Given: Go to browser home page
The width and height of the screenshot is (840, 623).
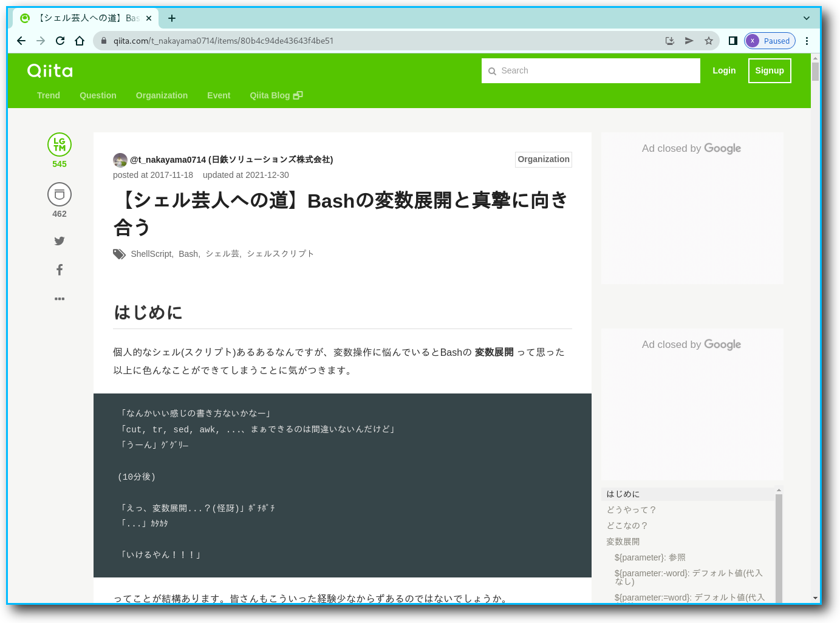Looking at the screenshot, I should [x=80, y=41].
